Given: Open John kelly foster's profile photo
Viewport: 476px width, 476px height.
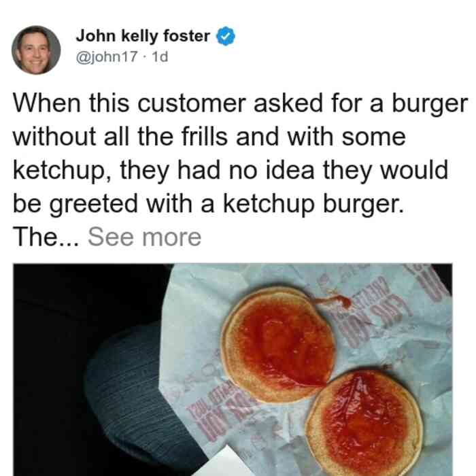Looking at the screenshot, I should click(x=36, y=50).
